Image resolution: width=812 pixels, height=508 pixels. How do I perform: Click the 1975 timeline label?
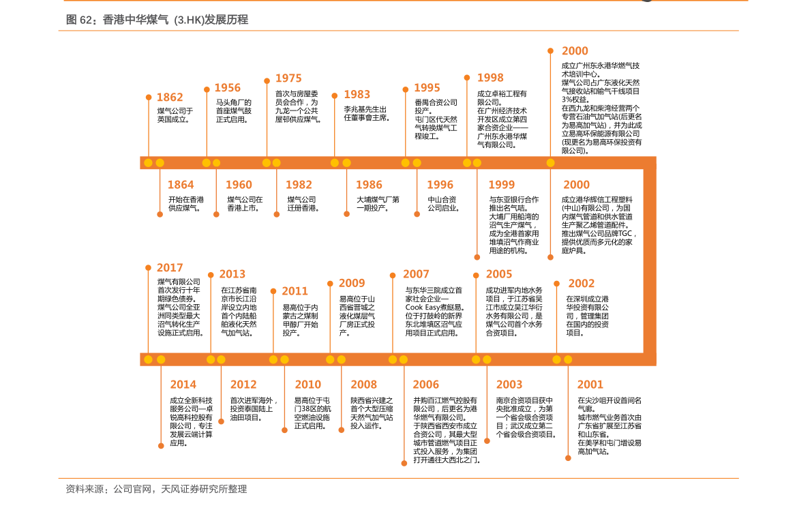[x=288, y=78]
